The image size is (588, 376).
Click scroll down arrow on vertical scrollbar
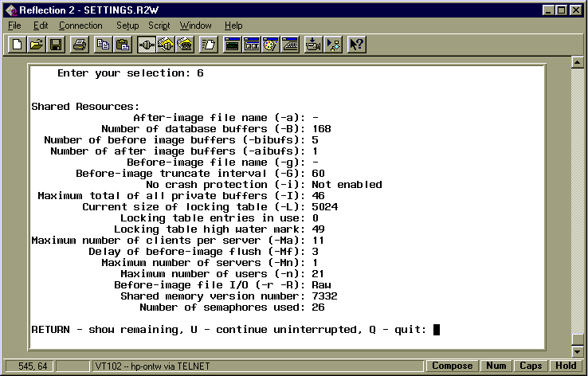(577, 351)
